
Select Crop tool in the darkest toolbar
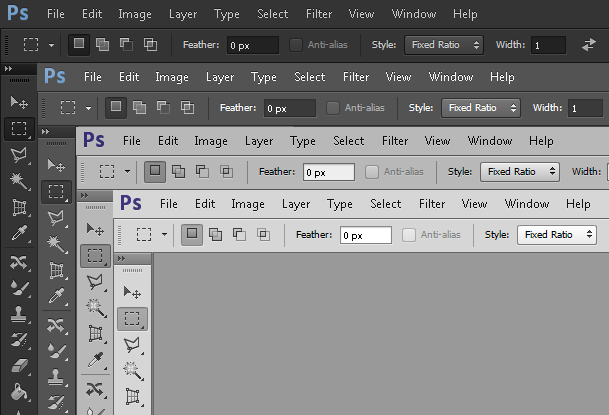(19, 207)
